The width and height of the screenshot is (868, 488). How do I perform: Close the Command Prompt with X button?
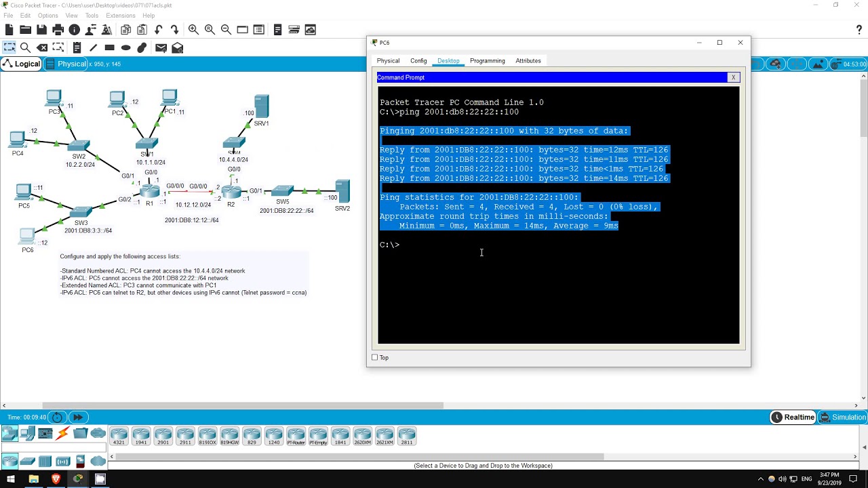point(733,77)
